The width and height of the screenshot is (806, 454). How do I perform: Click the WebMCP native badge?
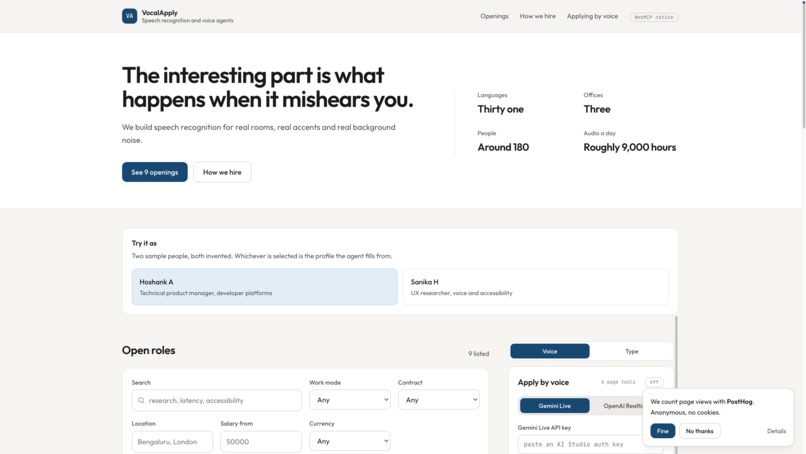[654, 17]
